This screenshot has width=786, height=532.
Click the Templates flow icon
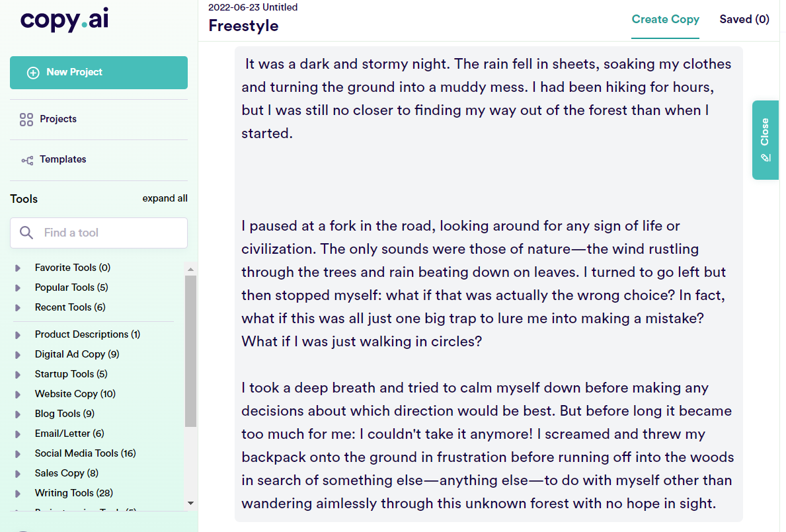pyautogui.click(x=27, y=161)
